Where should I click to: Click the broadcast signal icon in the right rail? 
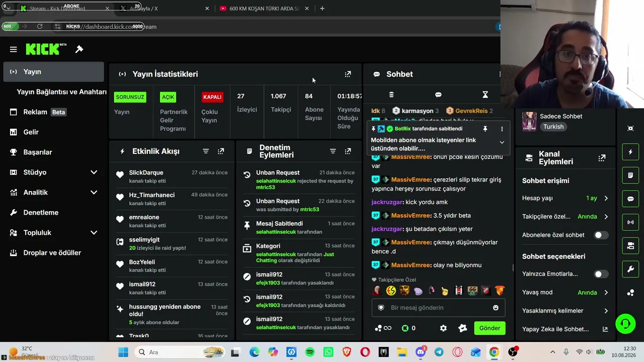pyautogui.click(x=630, y=222)
